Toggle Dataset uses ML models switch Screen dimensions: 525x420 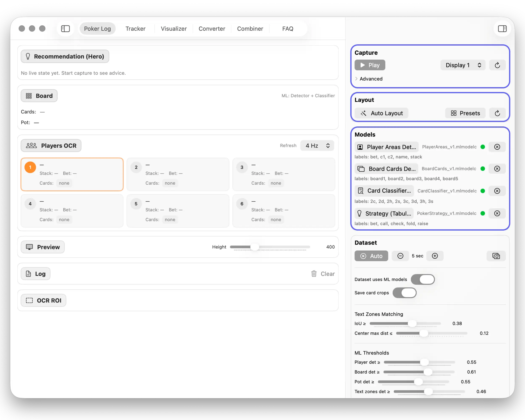tap(423, 279)
